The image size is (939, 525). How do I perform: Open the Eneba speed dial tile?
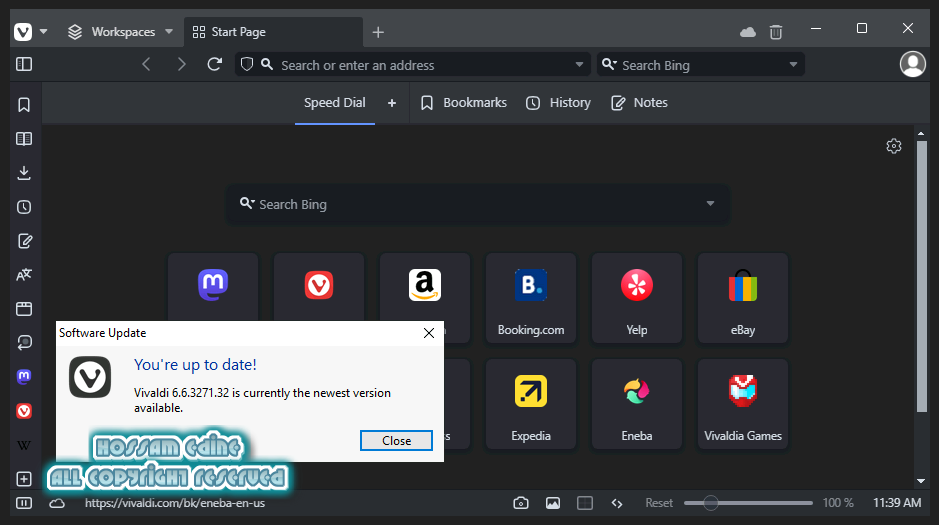click(637, 404)
